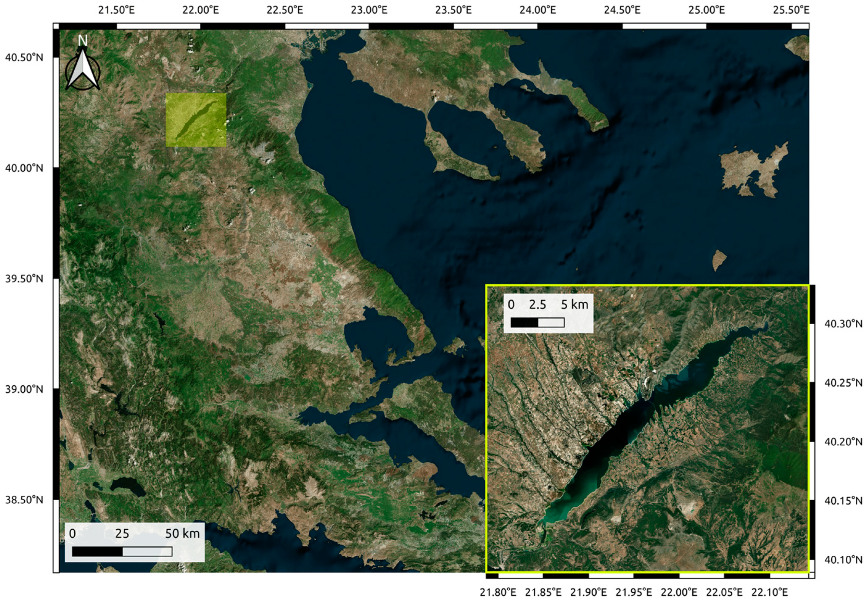Click the inset 5 km scale bar
The height and width of the screenshot is (602, 868).
pos(537,323)
